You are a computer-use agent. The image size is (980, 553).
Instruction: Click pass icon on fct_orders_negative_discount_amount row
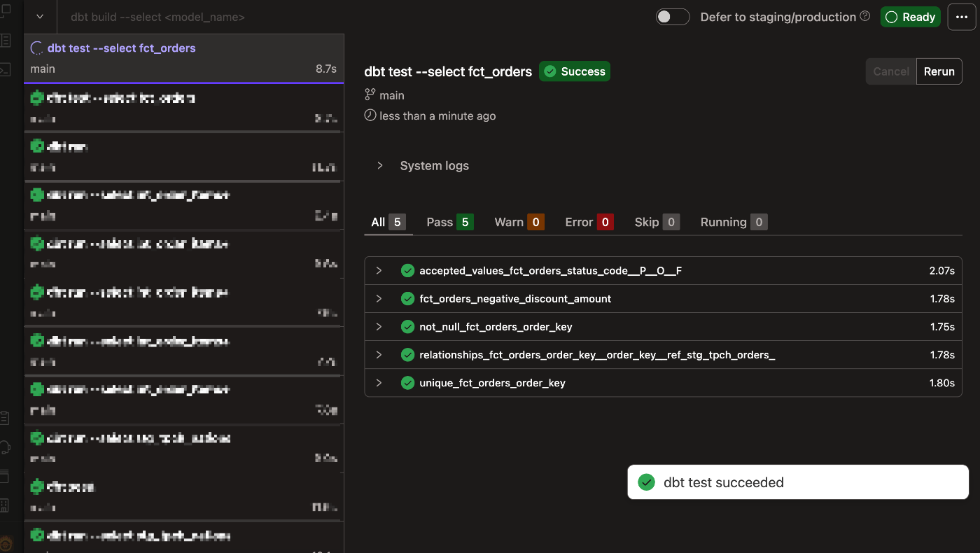(x=407, y=299)
